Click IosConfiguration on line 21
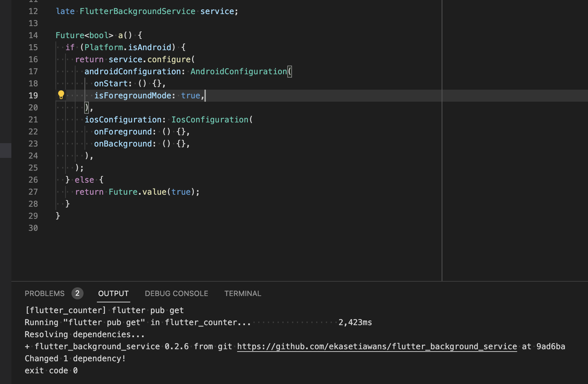The image size is (588, 384). [209, 119]
